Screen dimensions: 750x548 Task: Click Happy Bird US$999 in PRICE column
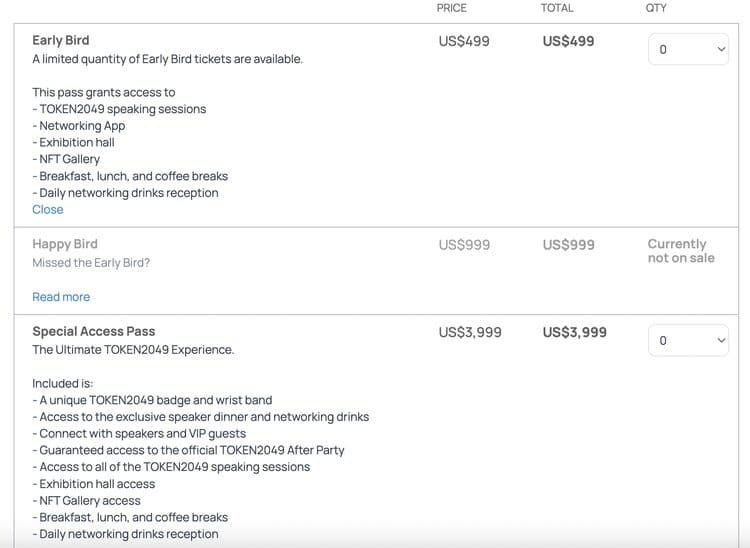[464, 245]
